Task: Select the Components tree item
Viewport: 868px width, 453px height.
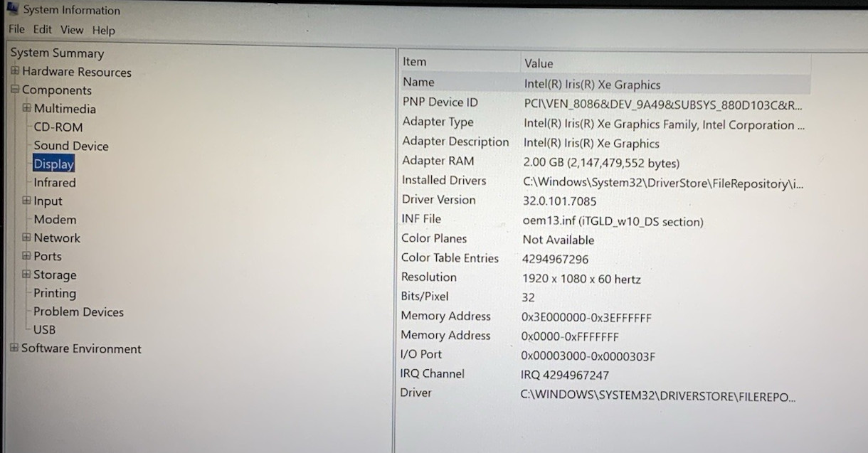Action: (x=57, y=90)
